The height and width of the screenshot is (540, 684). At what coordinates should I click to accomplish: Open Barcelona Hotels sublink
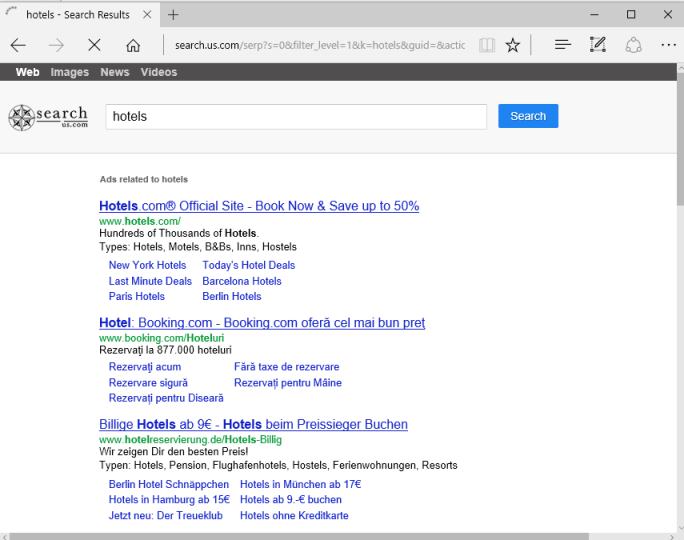[x=242, y=281]
